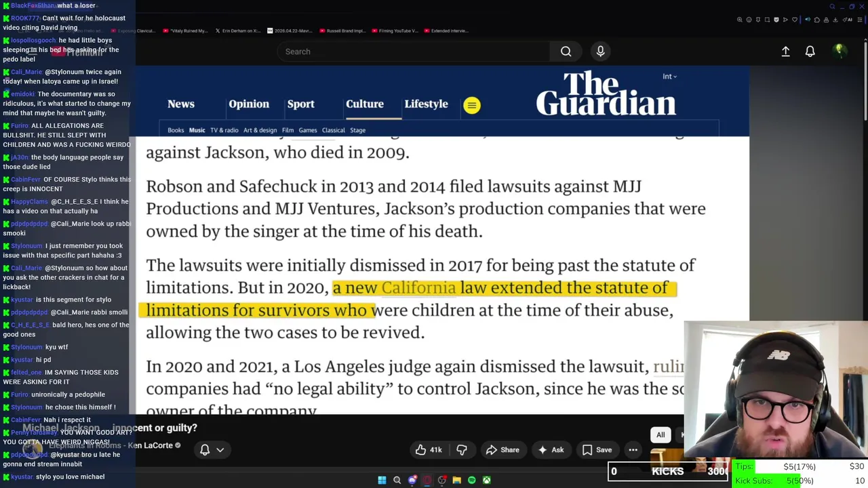Click chat username 'ROOK777'

tap(26, 18)
